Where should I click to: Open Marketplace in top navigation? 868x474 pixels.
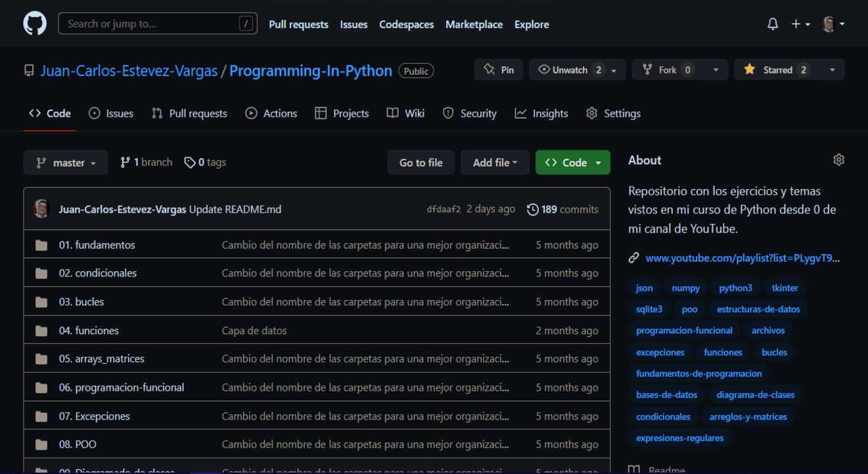point(474,24)
